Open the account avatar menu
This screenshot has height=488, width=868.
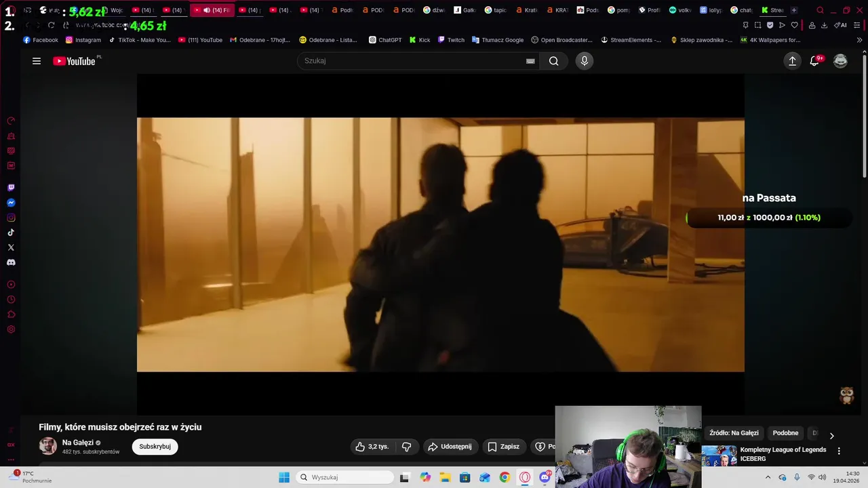tap(840, 61)
